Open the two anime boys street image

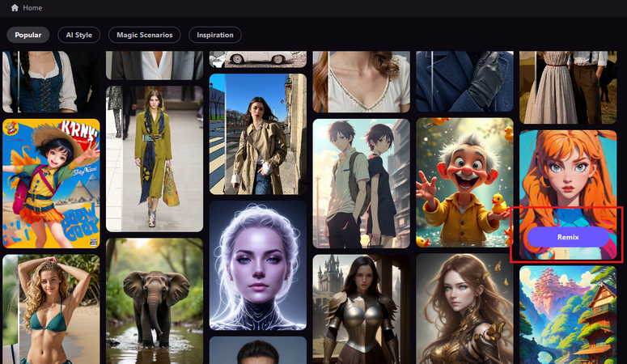point(361,183)
